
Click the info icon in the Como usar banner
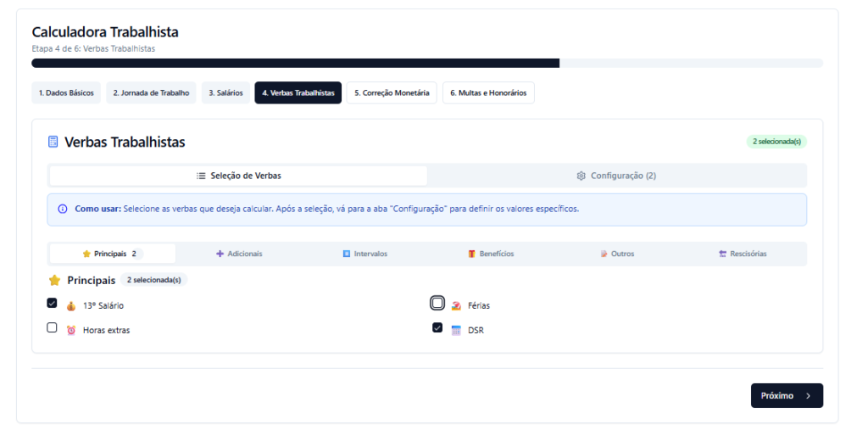click(62, 209)
